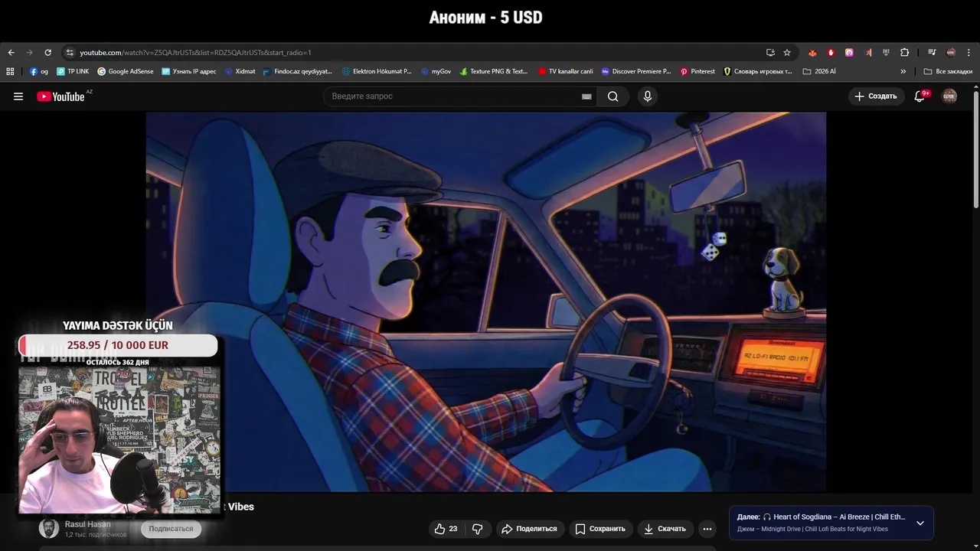Open the on-screen keyboard in search box
This screenshot has width=980, height=551.
586,96
